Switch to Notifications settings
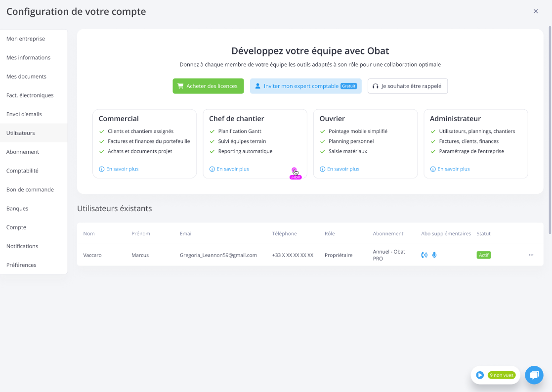Image resolution: width=552 pixels, height=392 pixels. tap(22, 246)
